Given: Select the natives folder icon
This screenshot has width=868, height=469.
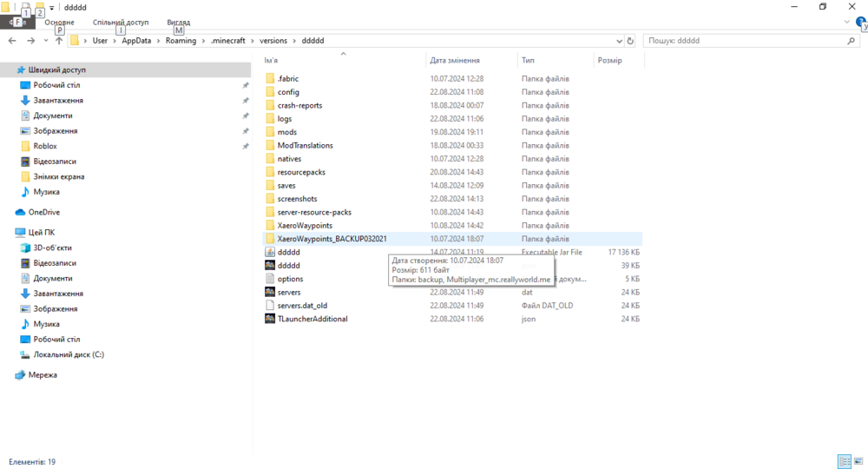Looking at the screenshot, I should point(270,158).
